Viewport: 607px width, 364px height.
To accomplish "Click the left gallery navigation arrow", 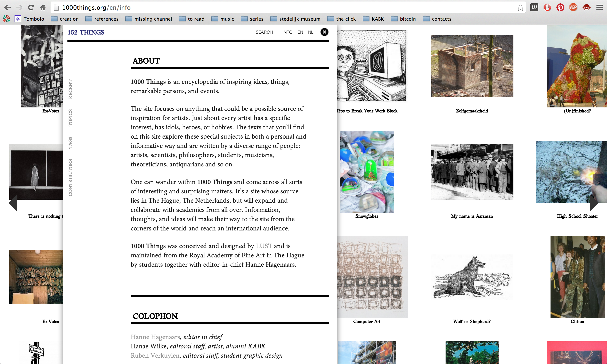I will tap(13, 203).
